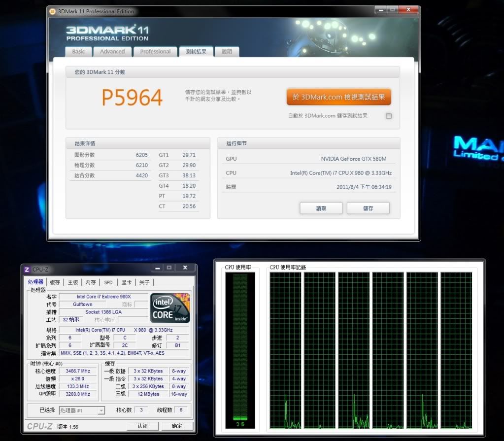The image size is (504, 441).
Task: Switch to the Basic tab in 3DMark
Action: click(x=78, y=52)
